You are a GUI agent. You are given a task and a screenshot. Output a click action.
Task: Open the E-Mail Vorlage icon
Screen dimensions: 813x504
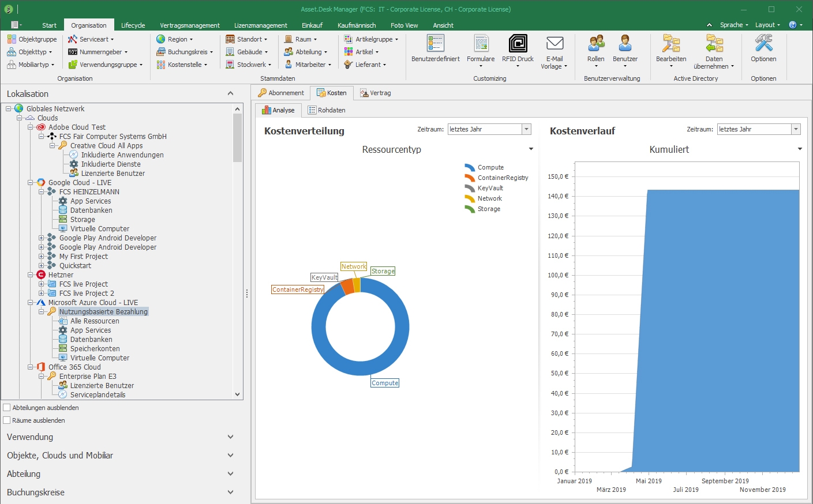point(554,44)
